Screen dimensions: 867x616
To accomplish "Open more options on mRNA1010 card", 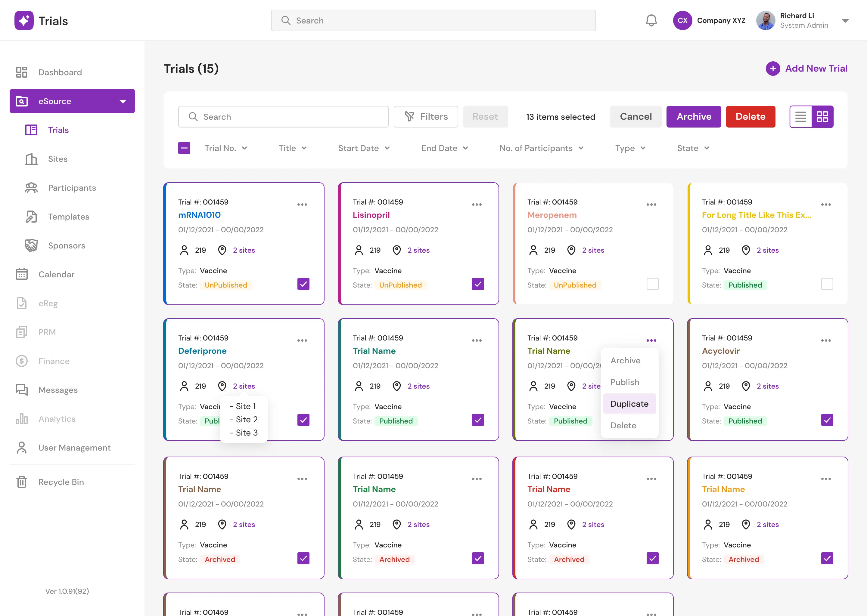I will point(302,205).
